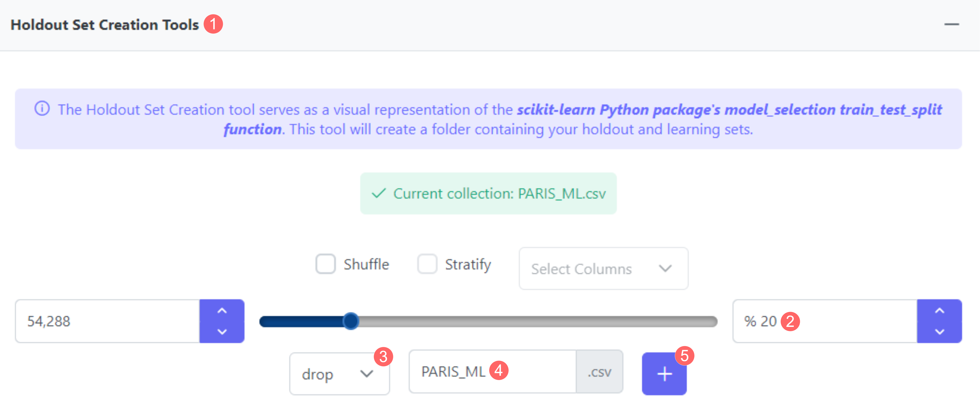Click the info icon in the banner
This screenshot has width=980, height=415.
[x=42, y=108]
